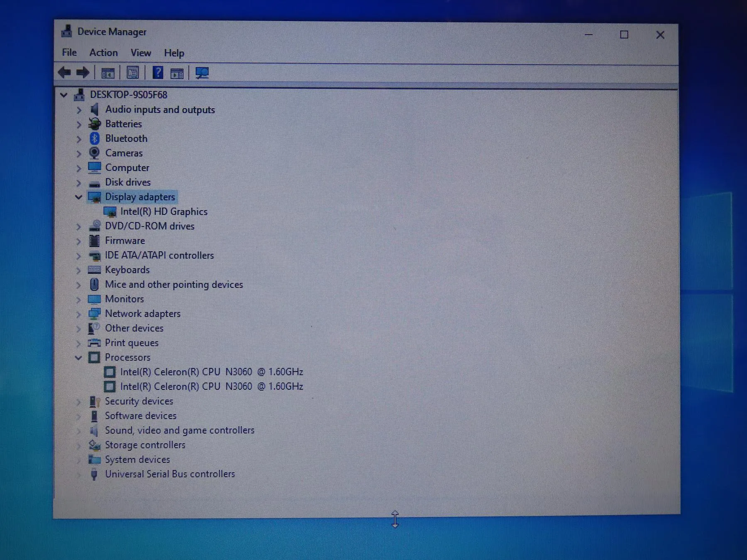Expand the Keyboards category arrow
This screenshot has height=560, width=747.
click(x=78, y=270)
